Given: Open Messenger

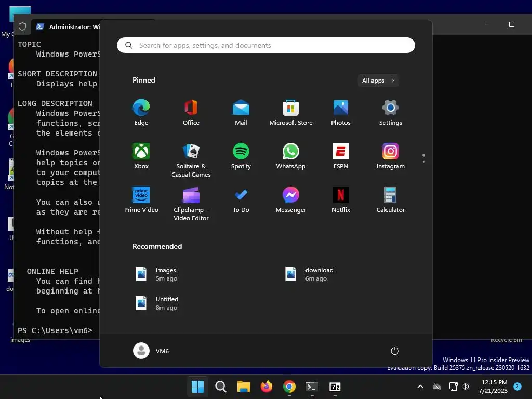Looking at the screenshot, I should coord(291,200).
